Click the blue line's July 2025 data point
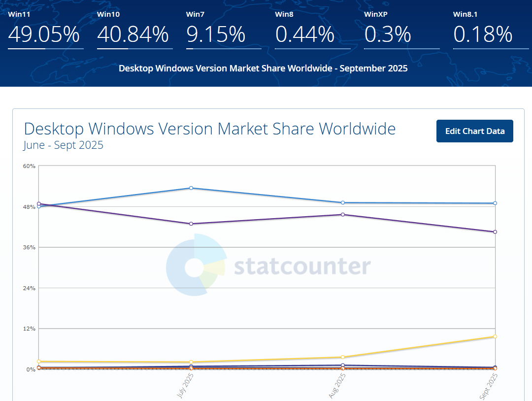The image size is (532, 401). [191, 188]
